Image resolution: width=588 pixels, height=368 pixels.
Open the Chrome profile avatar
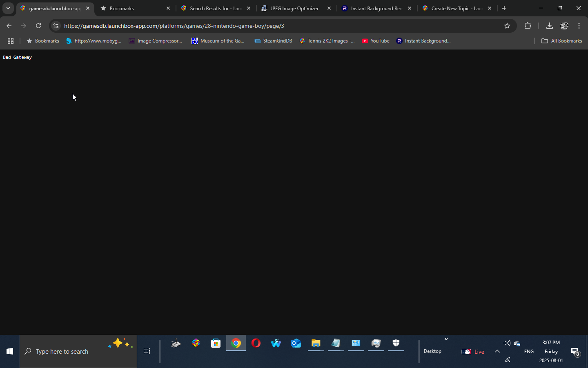coord(564,26)
